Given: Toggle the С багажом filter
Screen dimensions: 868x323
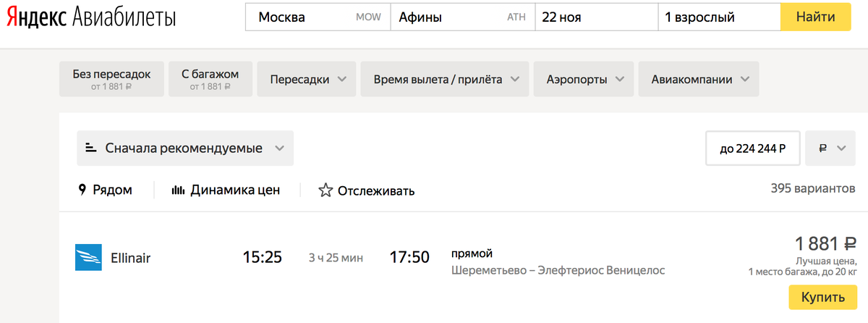Looking at the screenshot, I should (210, 79).
